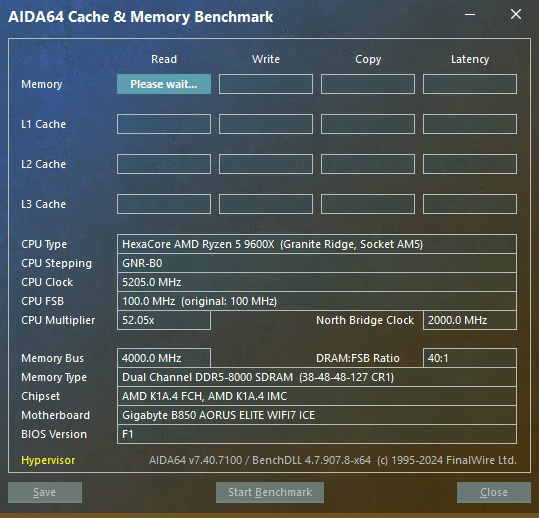
Task: Select the L3 Cache Read result box
Action: pos(164,204)
